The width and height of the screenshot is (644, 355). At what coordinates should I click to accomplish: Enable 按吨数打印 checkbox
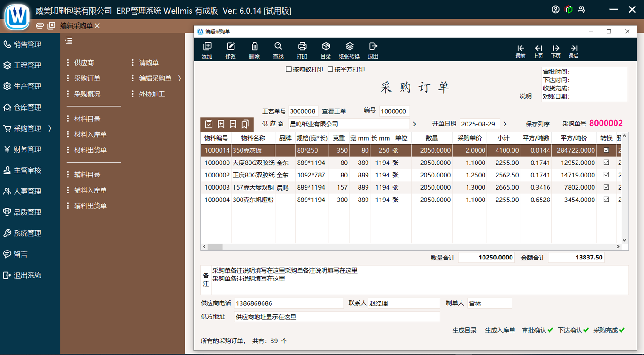[x=289, y=69]
